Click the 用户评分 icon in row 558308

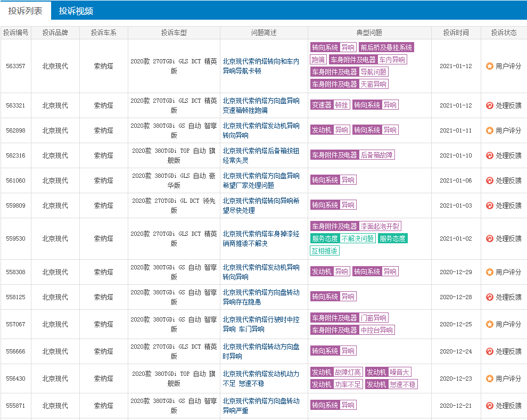(x=490, y=272)
